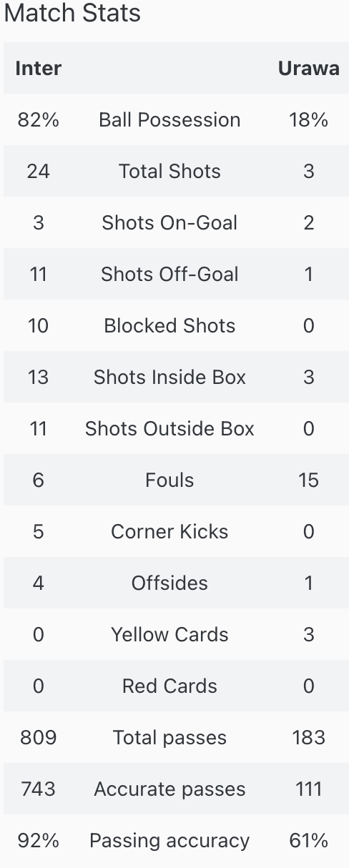Click Urawa's 61% passing accuracy value
Image resolution: width=349 pixels, height=868 pixels.
point(308,841)
